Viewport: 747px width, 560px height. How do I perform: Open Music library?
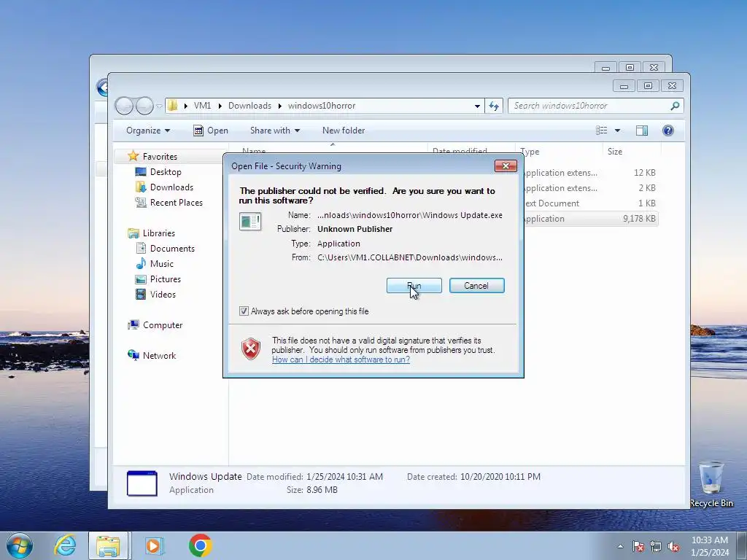161,263
